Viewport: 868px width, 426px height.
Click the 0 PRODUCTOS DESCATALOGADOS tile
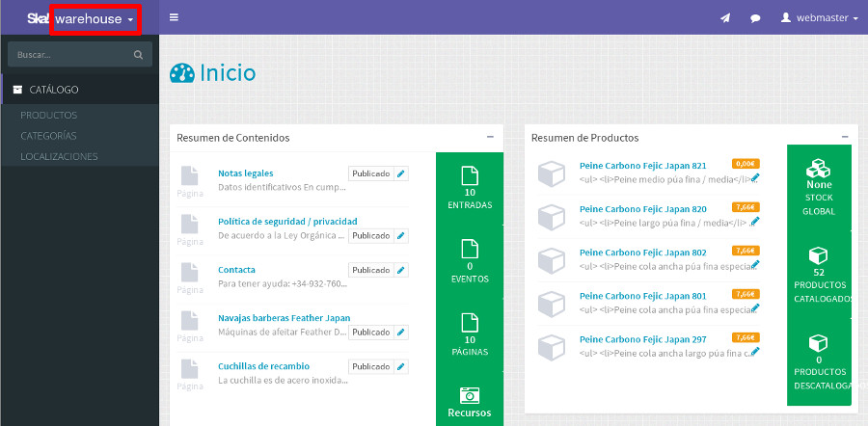[x=819, y=362]
